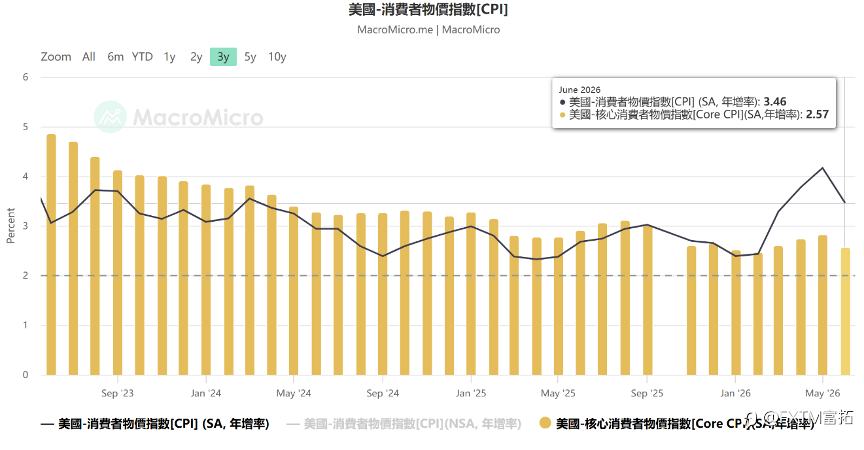Viewport: 864px width, 450px height.
Task: Click the June 2026 tooltip header
Action: point(579,90)
